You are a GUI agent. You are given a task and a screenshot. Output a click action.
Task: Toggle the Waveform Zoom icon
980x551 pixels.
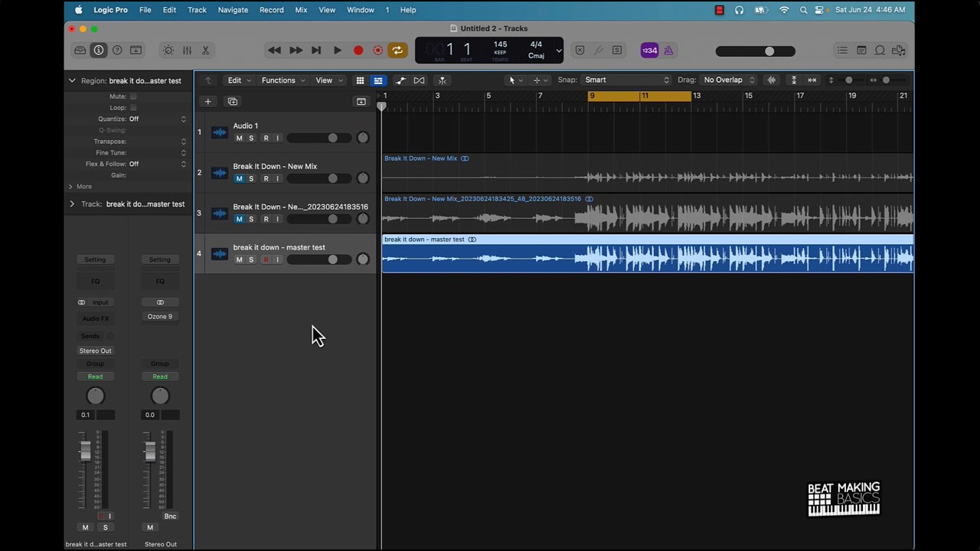772,80
